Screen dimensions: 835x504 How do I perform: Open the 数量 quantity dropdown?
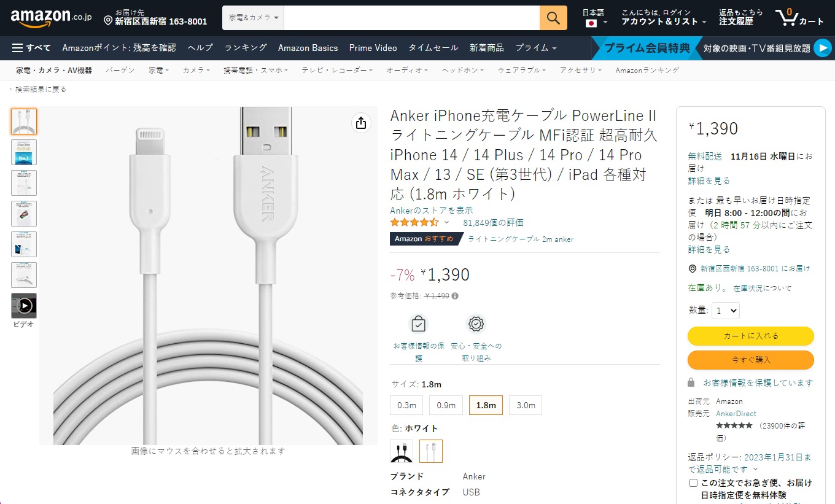click(725, 310)
